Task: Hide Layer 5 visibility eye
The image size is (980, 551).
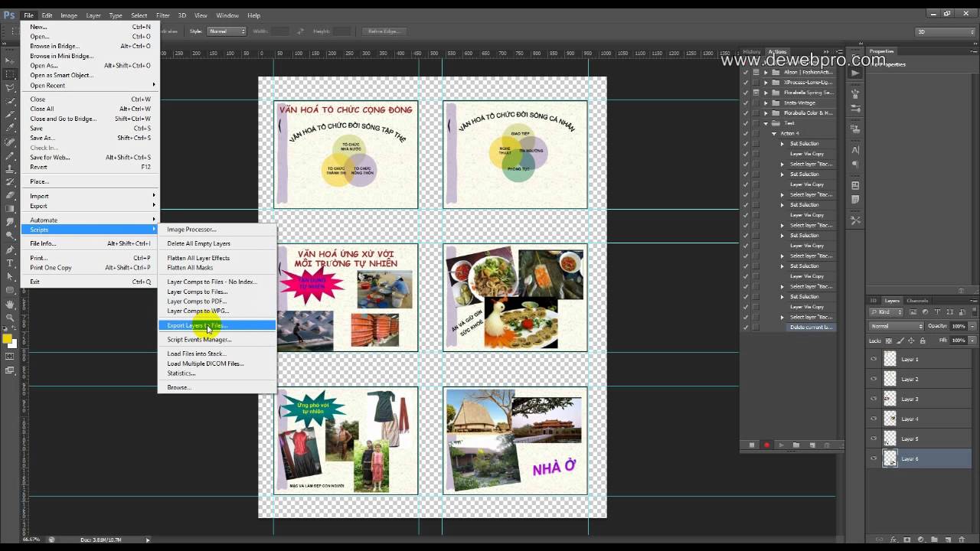Action: [x=874, y=439]
